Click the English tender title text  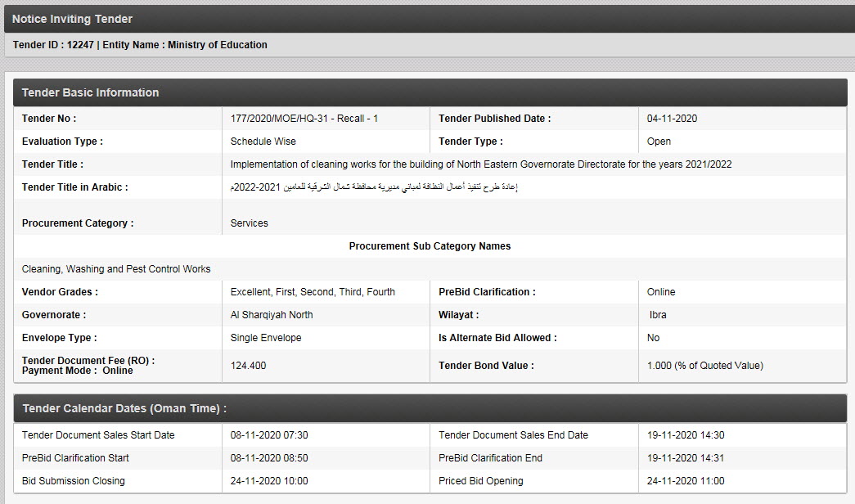(x=480, y=164)
